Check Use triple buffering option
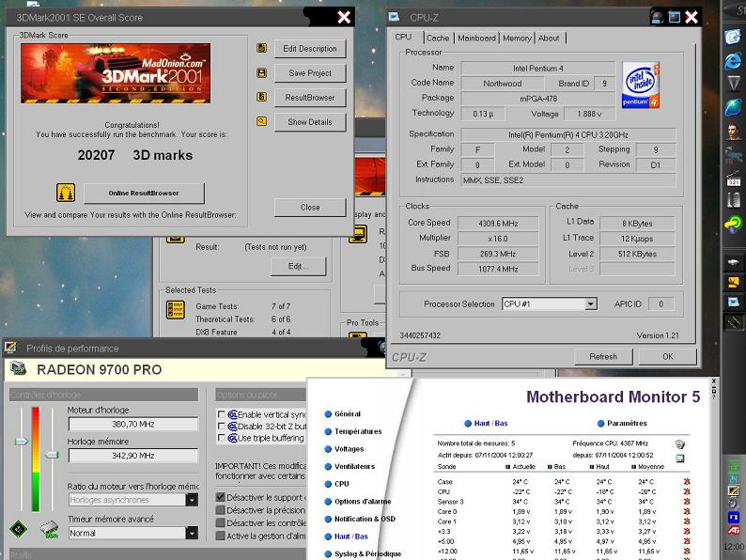The image size is (746, 560). [x=221, y=437]
